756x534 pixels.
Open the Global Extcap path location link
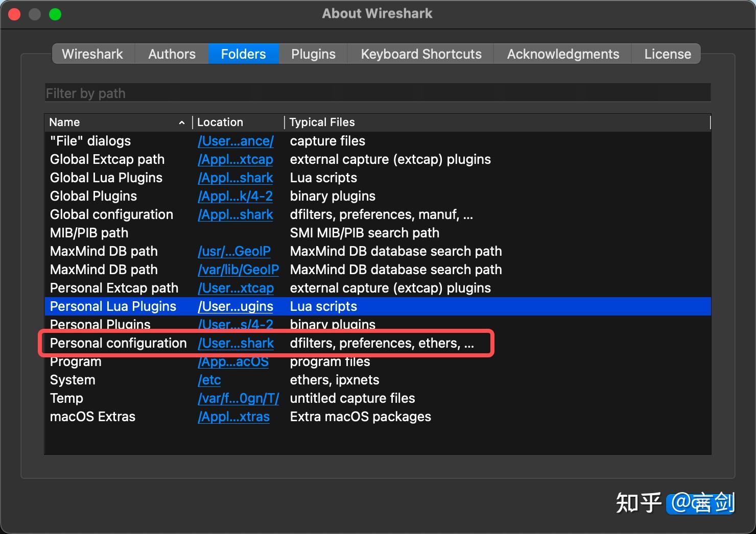pos(235,159)
